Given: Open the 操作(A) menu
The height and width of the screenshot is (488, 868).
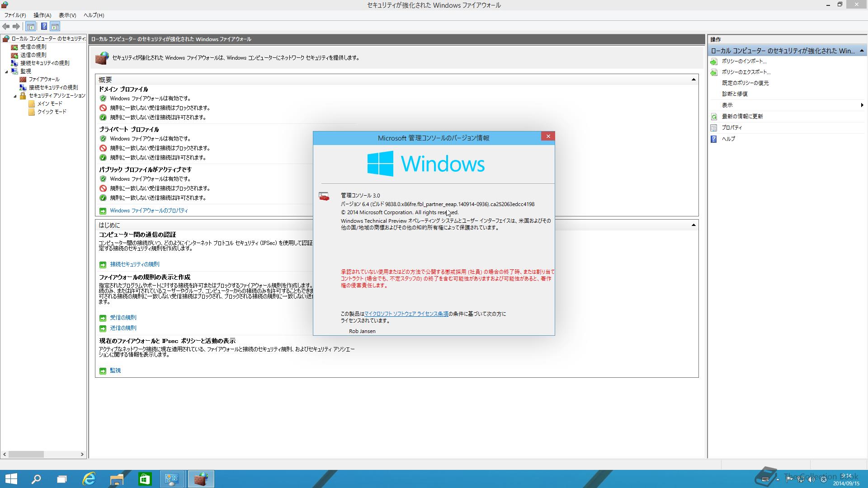Looking at the screenshot, I should pyautogui.click(x=42, y=15).
